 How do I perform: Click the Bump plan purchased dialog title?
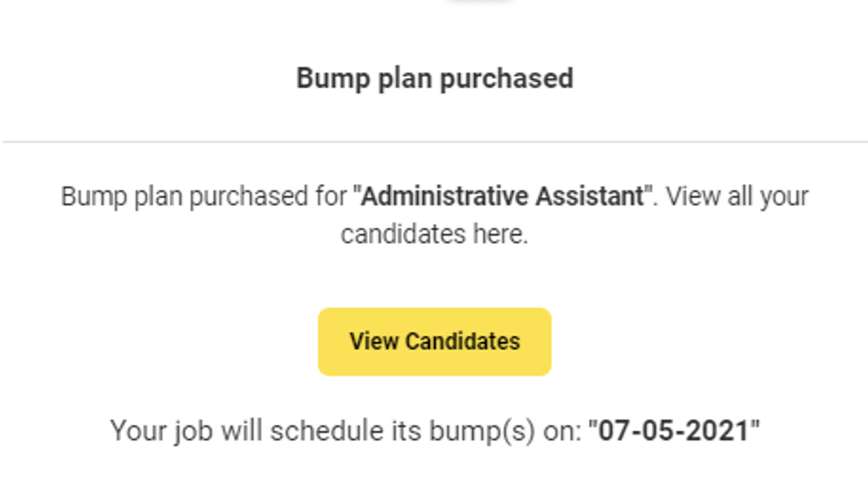(x=435, y=78)
